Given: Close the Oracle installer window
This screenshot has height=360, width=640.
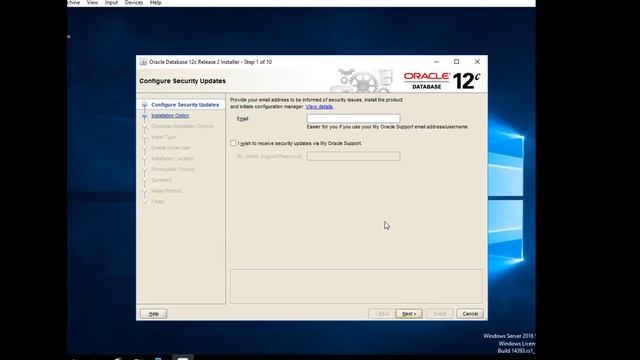Looking at the screenshot, I should point(477,62).
